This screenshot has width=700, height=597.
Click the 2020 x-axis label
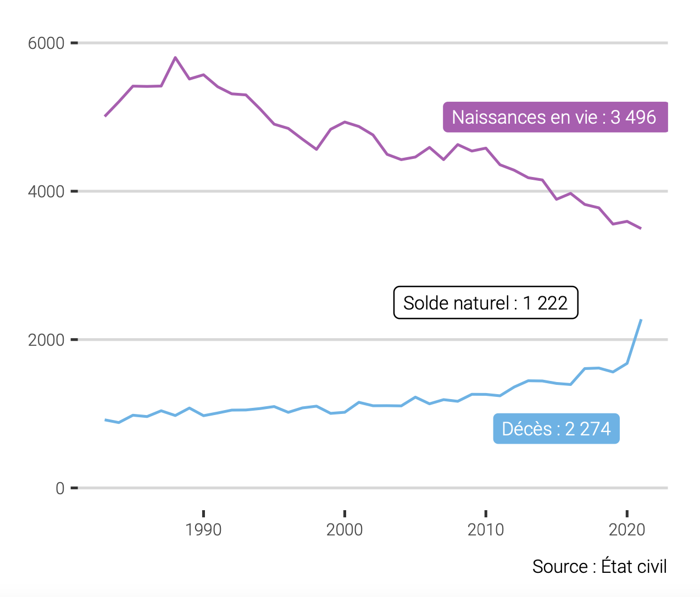coord(627,530)
